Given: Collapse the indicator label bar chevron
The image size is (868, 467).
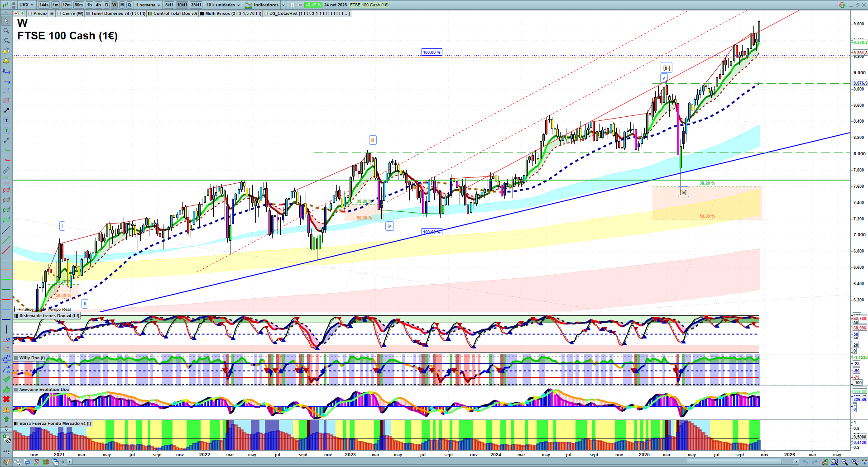Looking at the screenshot, I should point(6,14).
